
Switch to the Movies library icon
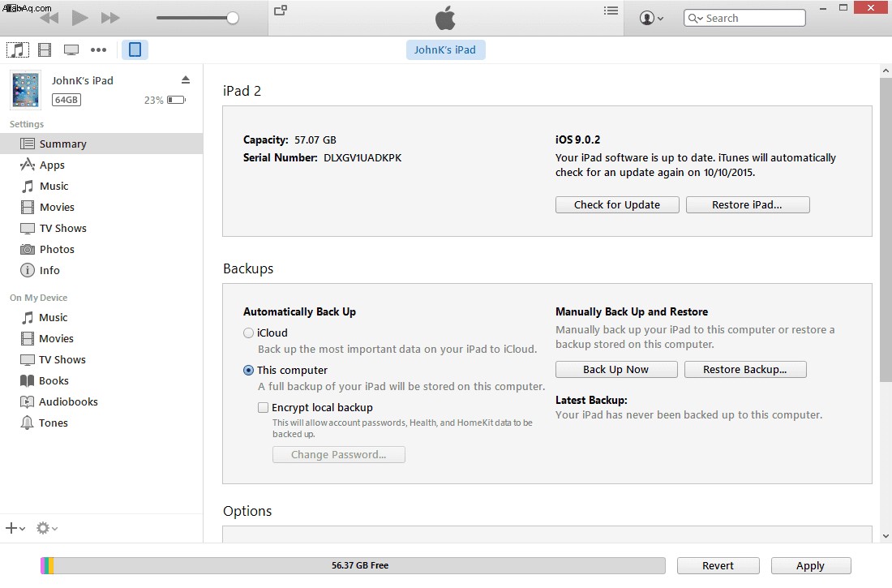[45, 50]
